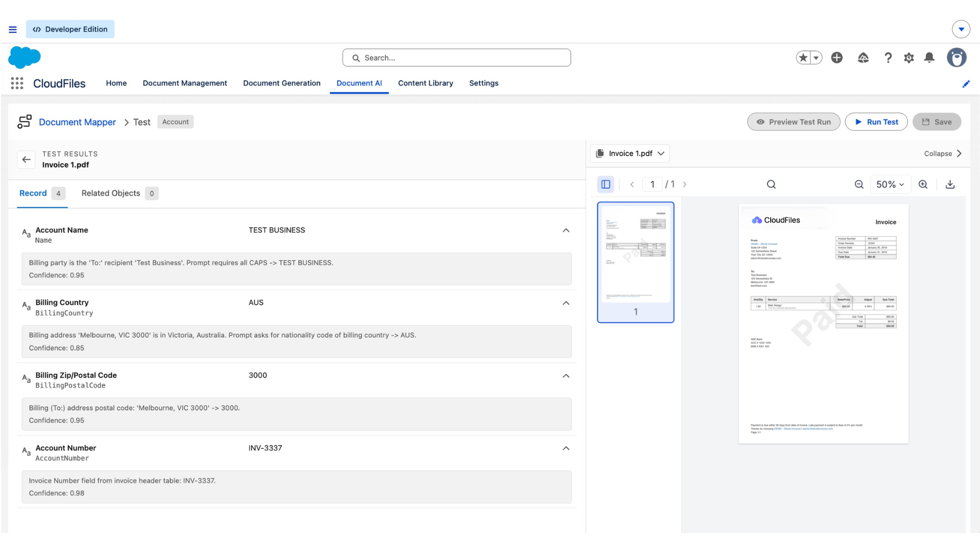Viewport: 980px width, 551px height.
Task: Click the PDF page number input
Action: point(652,184)
